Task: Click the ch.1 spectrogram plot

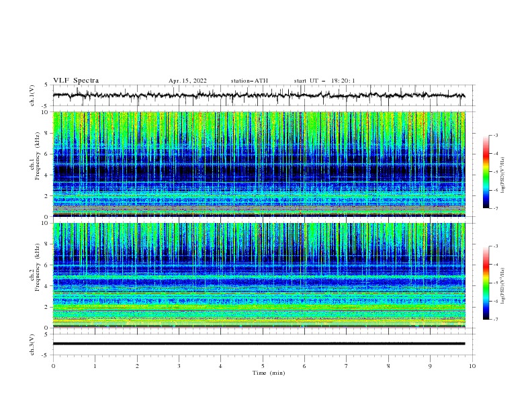Action: 259,164
